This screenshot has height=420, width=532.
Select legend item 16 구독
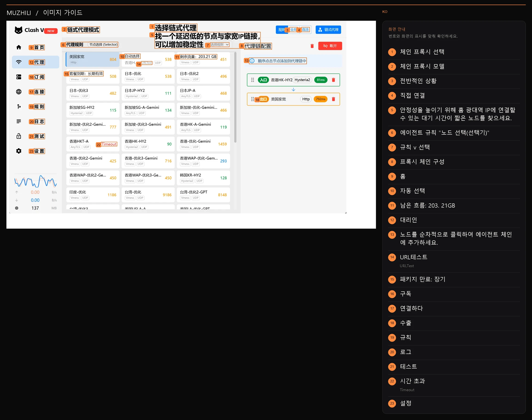click(454, 294)
